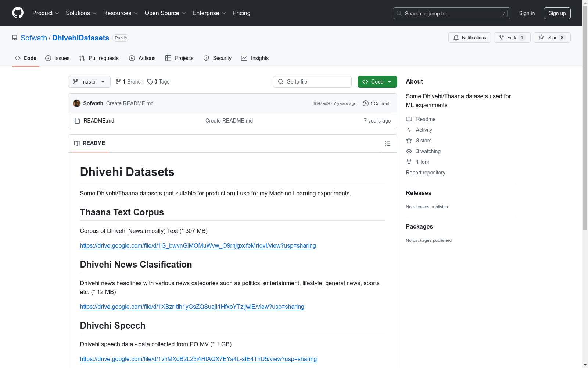Viewport: 588px width, 368px height.
Task: View the Insights tab
Action: [255, 58]
